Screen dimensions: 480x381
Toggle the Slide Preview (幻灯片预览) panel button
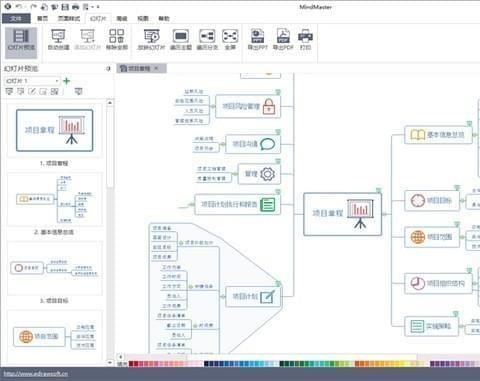coord(21,40)
